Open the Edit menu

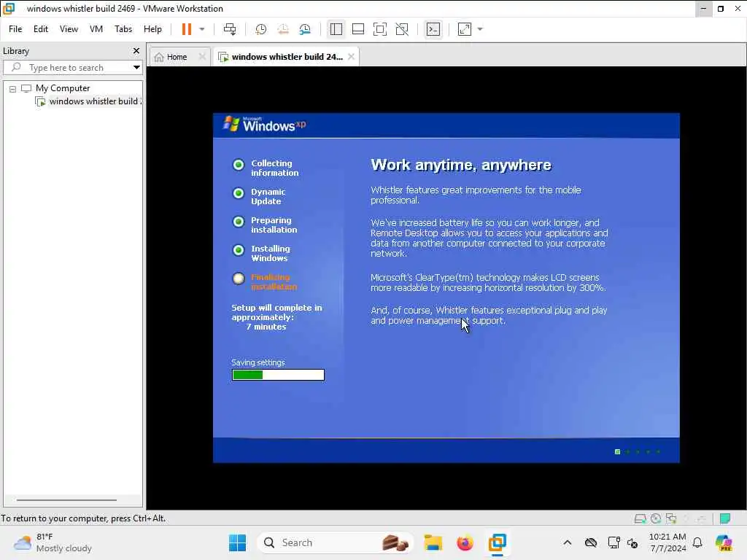[41, 29]
